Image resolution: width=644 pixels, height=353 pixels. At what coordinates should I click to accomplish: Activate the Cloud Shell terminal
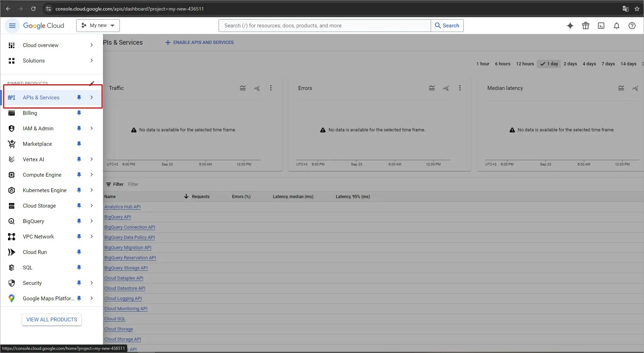[x=601, y=25]
